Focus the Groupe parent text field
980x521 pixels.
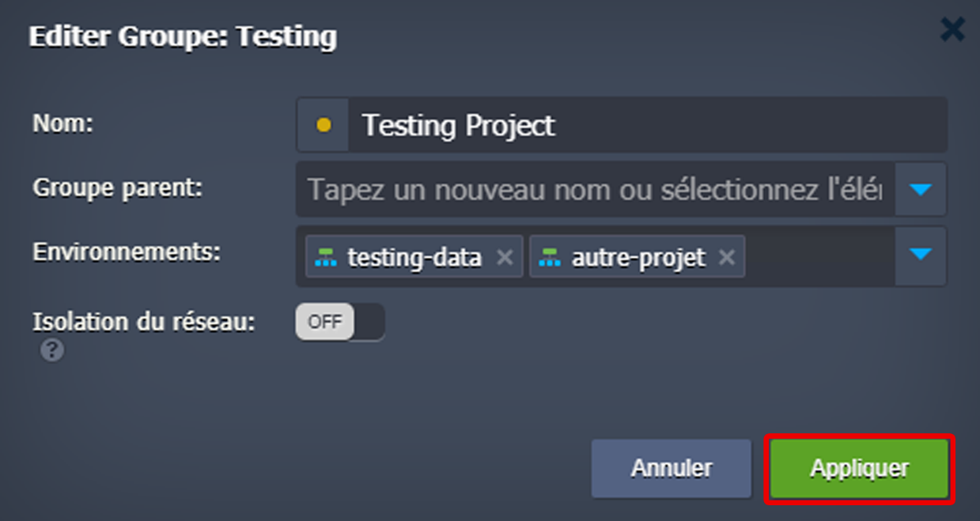595,190
